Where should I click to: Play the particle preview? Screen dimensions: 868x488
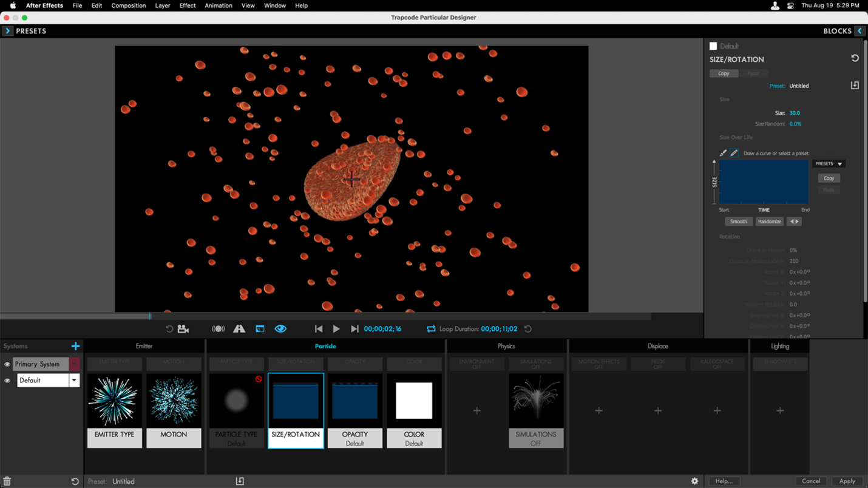(336, 329)
